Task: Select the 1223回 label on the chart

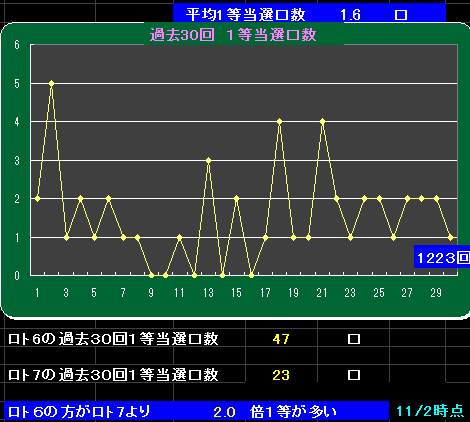Action: pyautogui.click(x=442, y=258)
